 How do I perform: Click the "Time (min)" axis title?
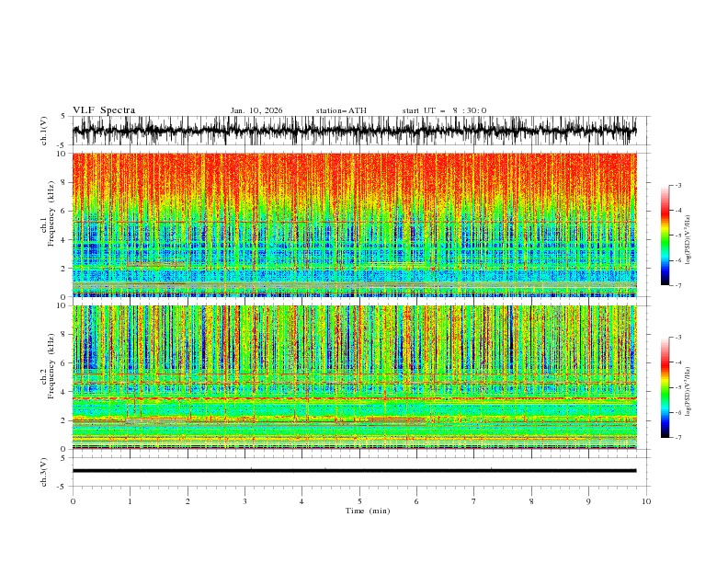coord(368,511)
